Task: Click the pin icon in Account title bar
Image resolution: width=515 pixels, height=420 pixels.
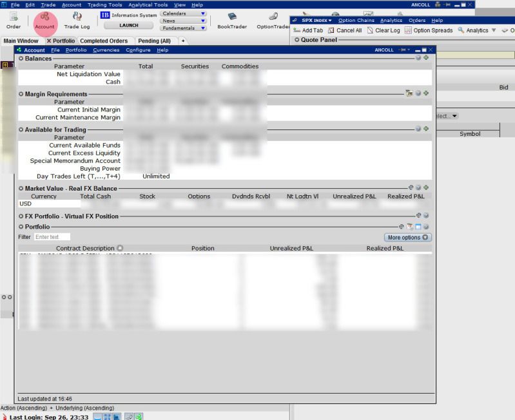Action: click(x=403, y=50)
